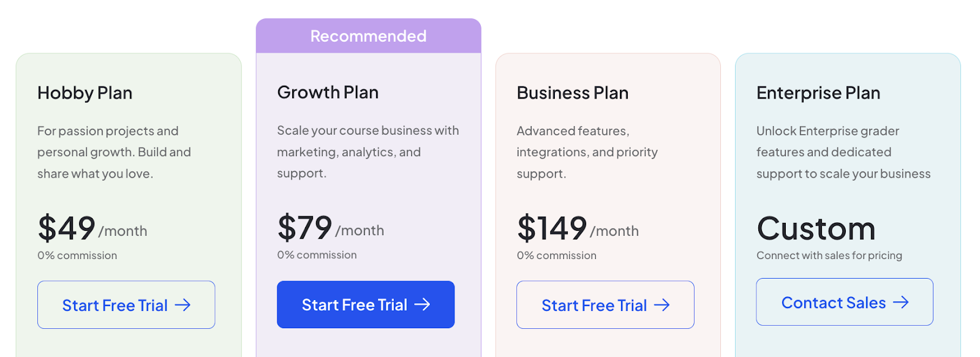Viewport: 980px width, 357px height.
Task: Start a free trial of the Hobby Plan
Action: pos(126,305)
